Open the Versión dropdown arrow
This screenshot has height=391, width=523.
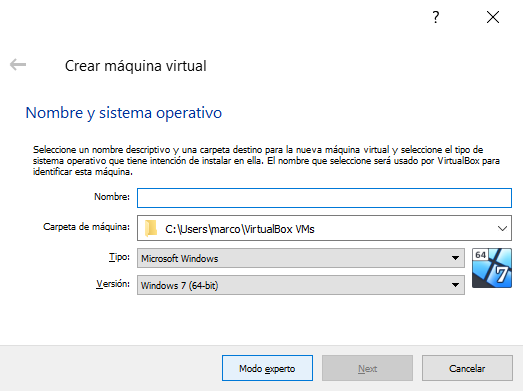click(455, 285)
